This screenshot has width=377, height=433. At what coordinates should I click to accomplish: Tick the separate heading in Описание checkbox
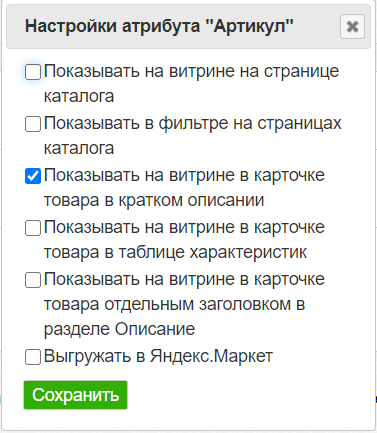click(x=33, y=280)
